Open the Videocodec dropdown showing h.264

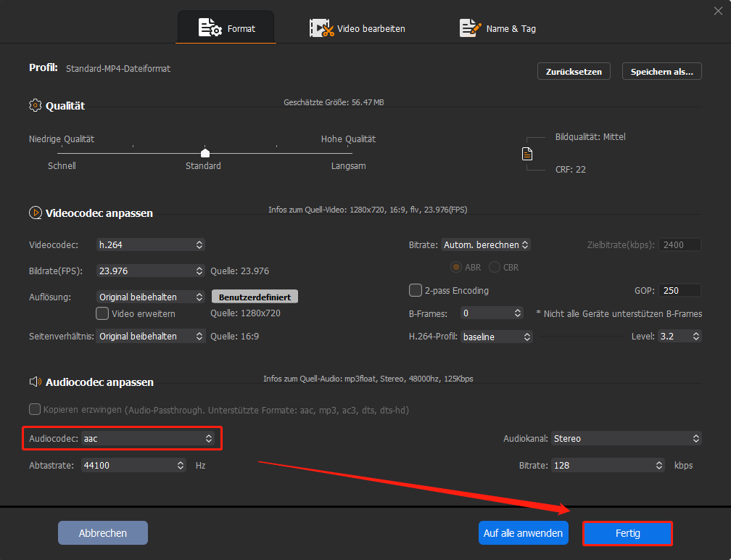[150, 244]
